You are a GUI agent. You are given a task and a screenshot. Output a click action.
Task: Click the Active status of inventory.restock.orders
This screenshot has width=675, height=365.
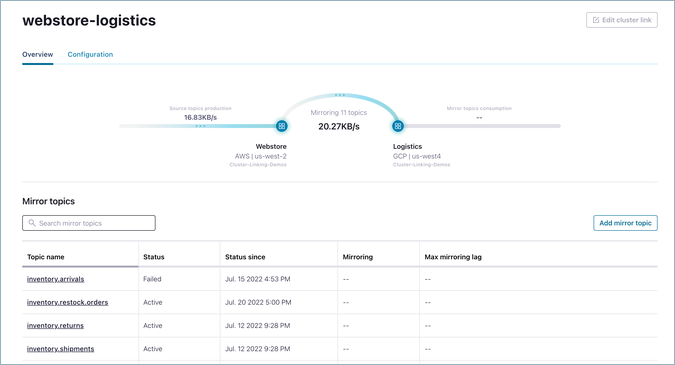(153, 302)
